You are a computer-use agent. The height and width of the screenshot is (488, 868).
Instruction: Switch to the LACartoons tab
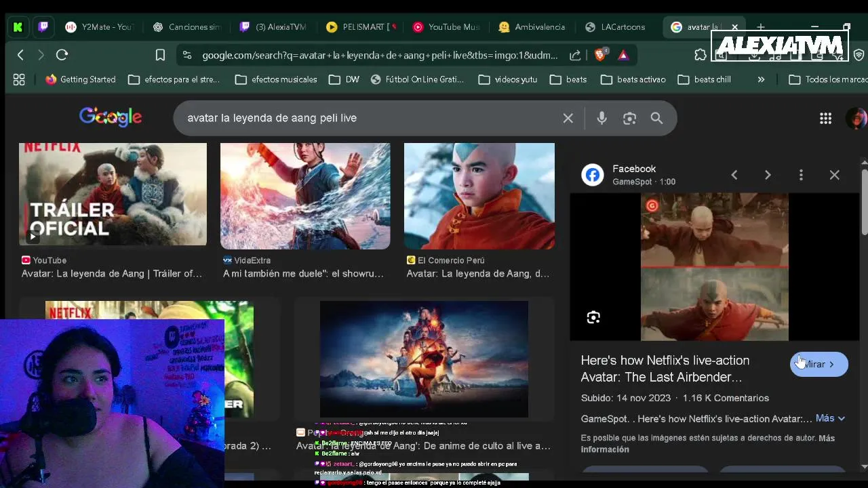pyautogui.click(x=616, y=27)
